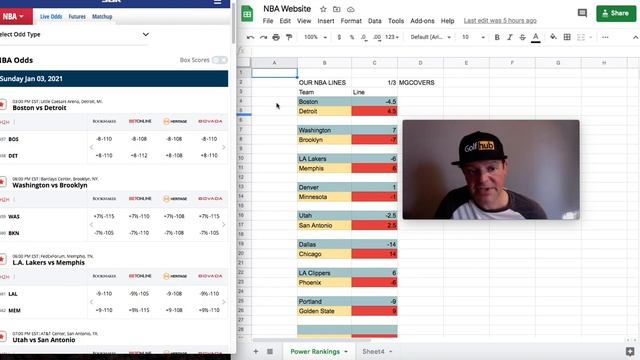
Task: Click the green Share button
Action: pos(616,13)
